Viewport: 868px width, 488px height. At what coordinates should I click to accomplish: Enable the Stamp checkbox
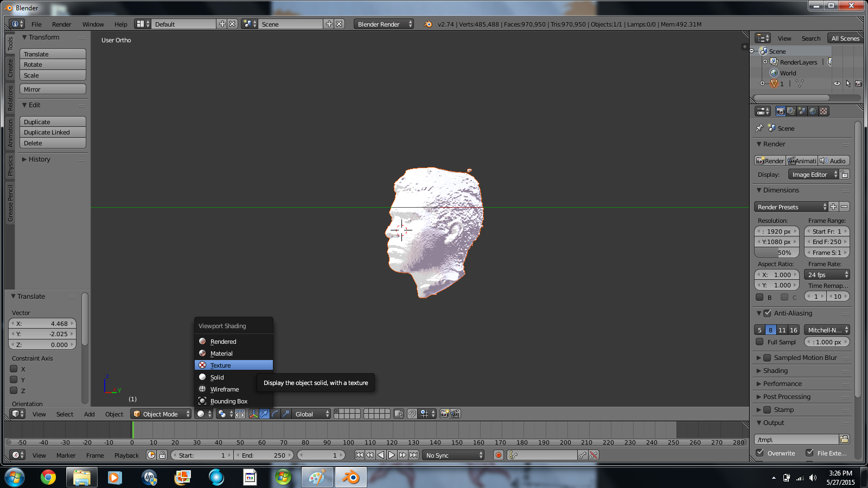point(767,410)
